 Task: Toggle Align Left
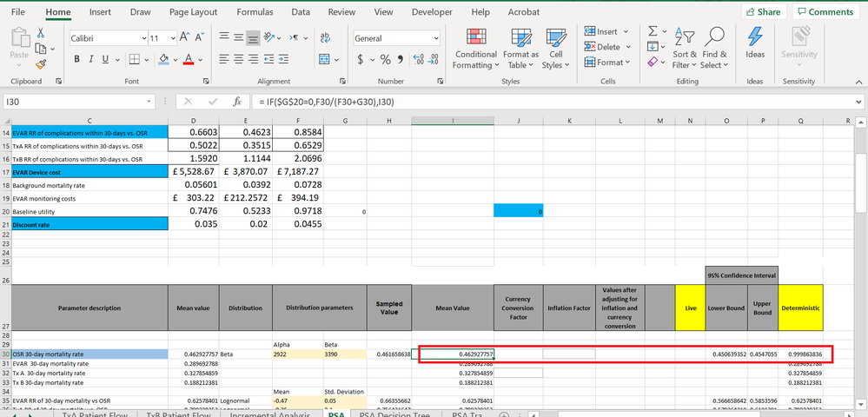224,59
